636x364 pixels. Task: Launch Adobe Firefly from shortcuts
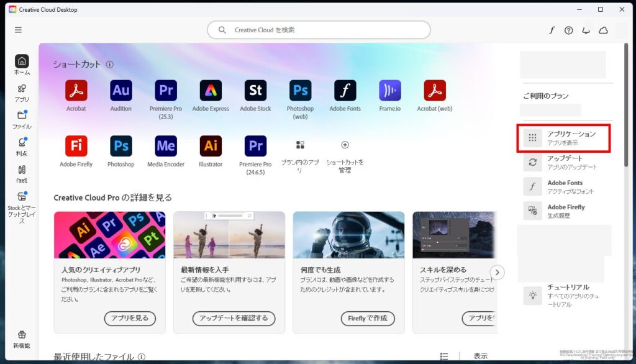click(x=76, y=146)
